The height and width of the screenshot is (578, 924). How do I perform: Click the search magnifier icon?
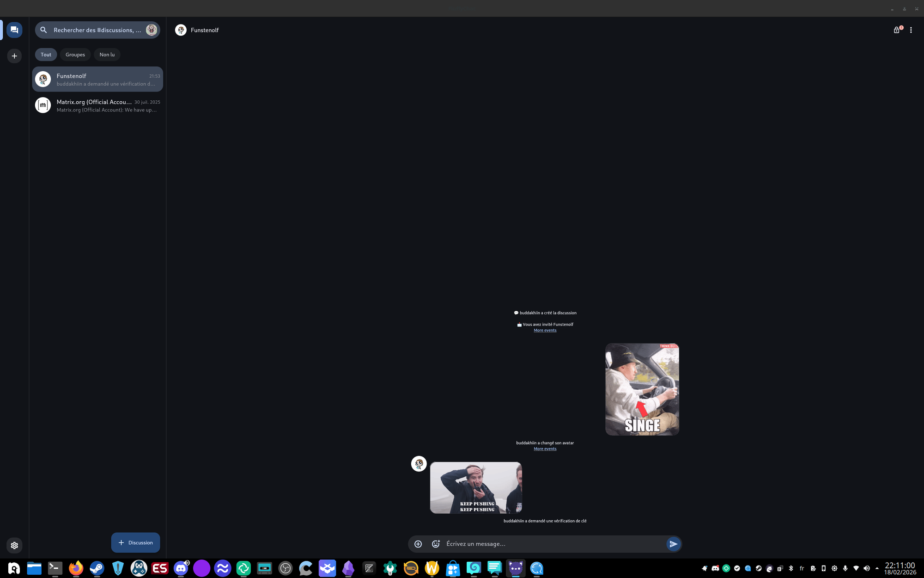(x=43, y=30)
